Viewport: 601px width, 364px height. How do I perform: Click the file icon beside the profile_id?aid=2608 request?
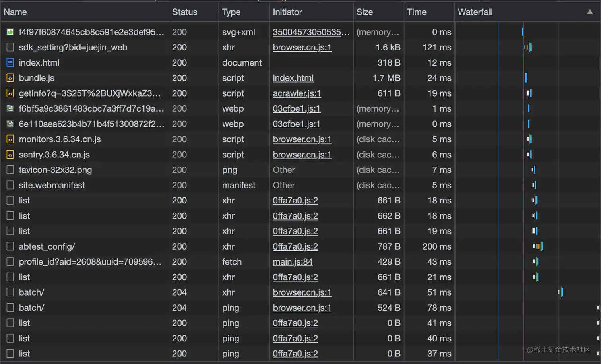click(10, 262)
